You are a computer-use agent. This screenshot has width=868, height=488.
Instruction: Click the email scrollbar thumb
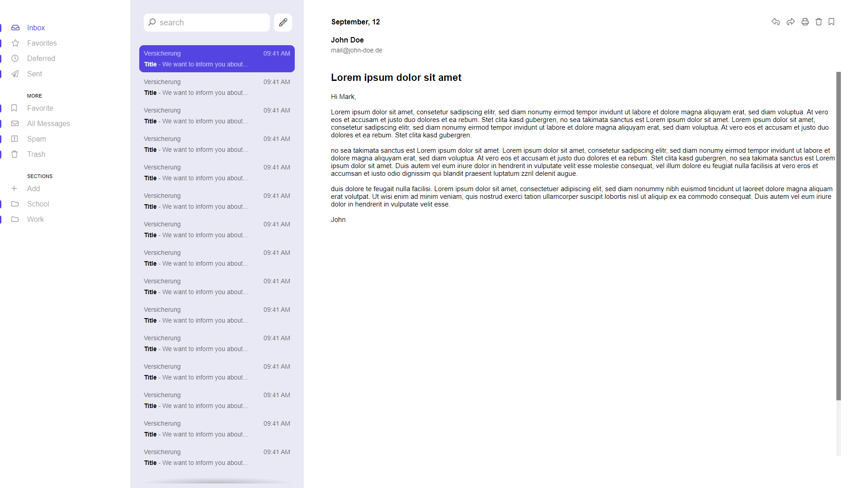pyautogui.click(x=839, y=236)
